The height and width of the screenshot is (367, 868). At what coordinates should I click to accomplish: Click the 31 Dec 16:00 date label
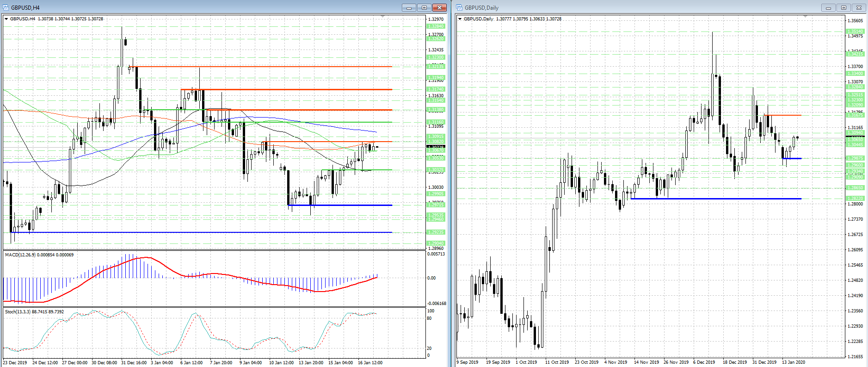(134, 362)
